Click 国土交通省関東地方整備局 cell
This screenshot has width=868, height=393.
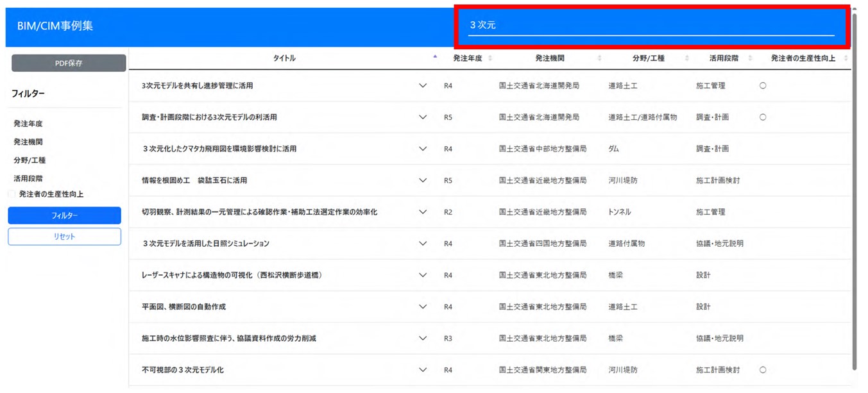[x=543, y=370]
